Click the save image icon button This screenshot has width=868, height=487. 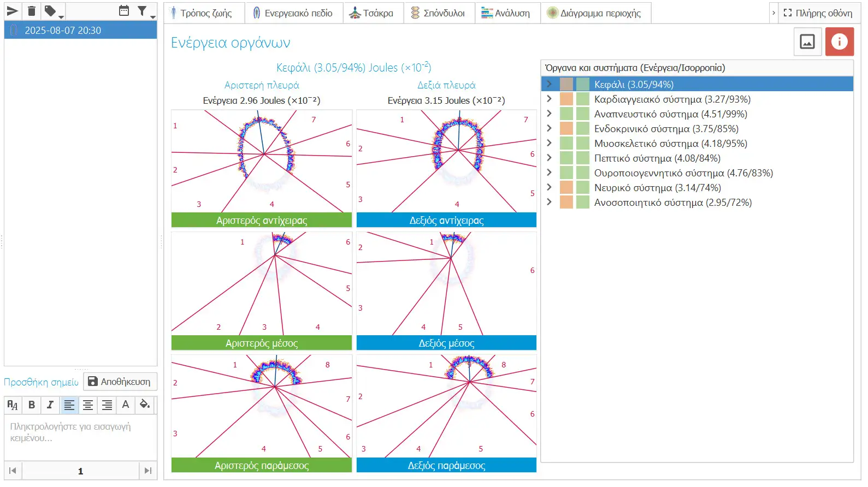tap(807, 41)
